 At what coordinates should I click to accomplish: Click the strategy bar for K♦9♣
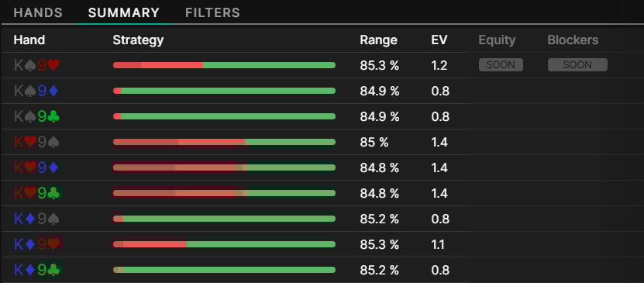pyautogui.click(x=224, y=270)
